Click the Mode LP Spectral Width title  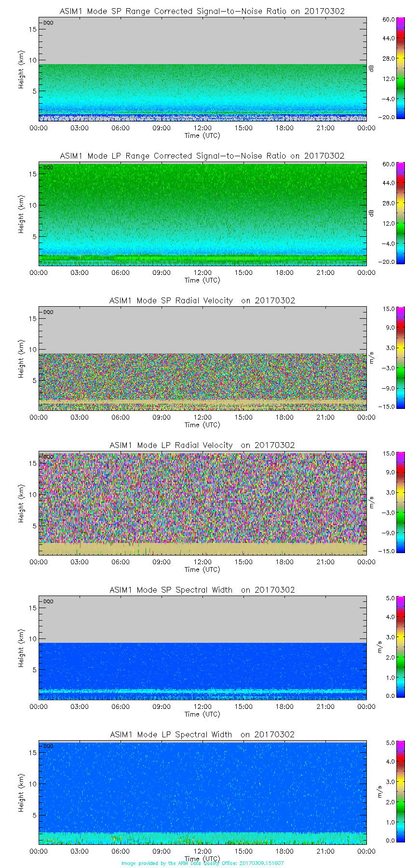click(202, 734)
